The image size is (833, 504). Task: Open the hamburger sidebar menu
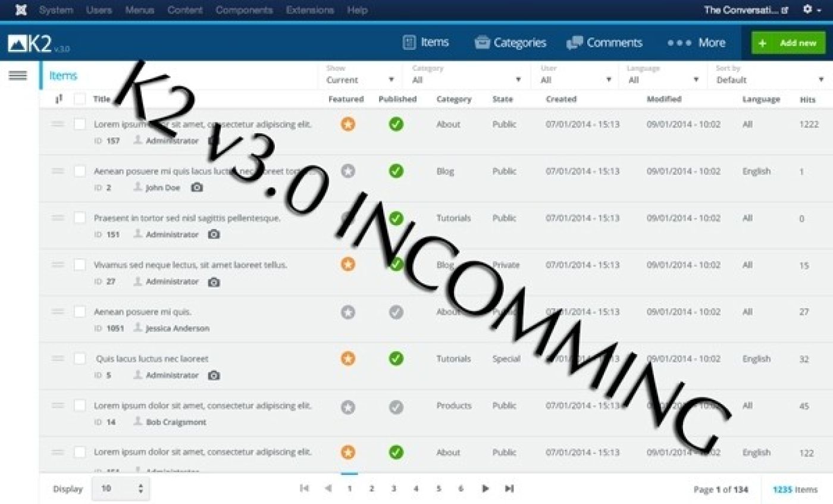coord(18,76)
